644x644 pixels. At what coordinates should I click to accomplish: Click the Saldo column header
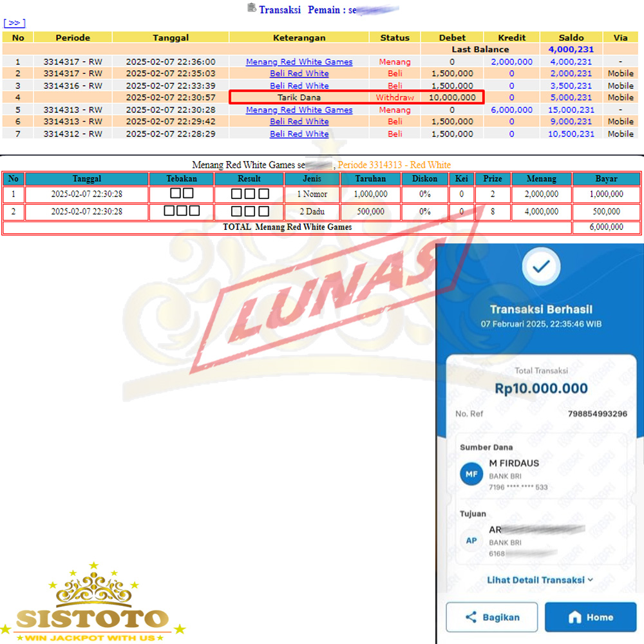click(571, 37)
